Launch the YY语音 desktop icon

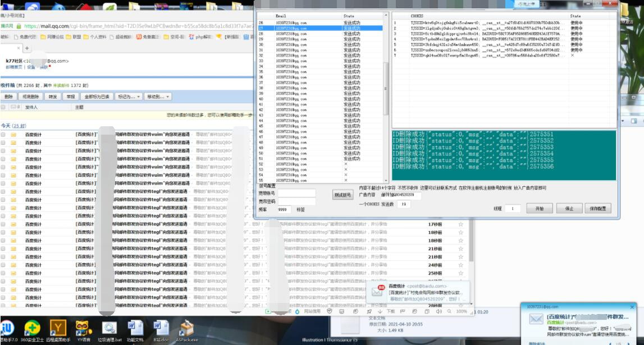pyautogui.click(x=83, y=330)
